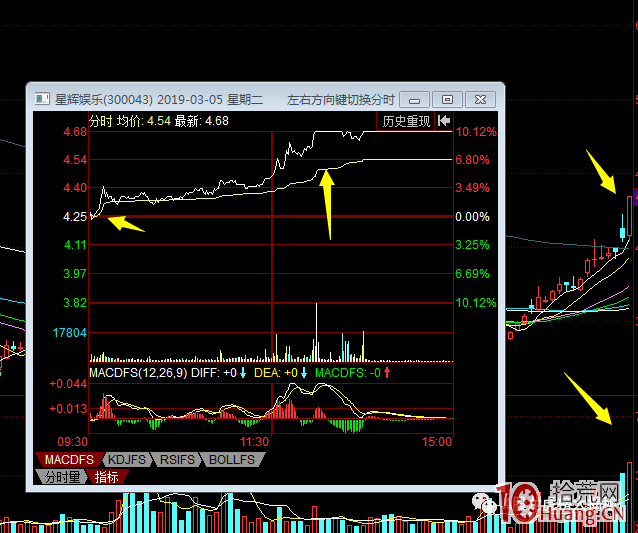Image resolution: width=638 pixels, height=533 pixels.
Task: Switch to the KDJFS indicator tab
Action: 127,459
